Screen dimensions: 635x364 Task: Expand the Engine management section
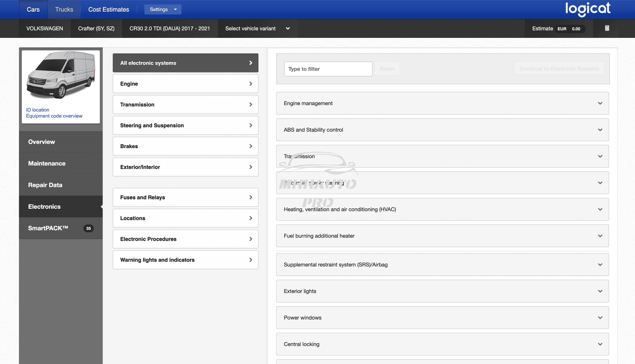pos(442,103)
